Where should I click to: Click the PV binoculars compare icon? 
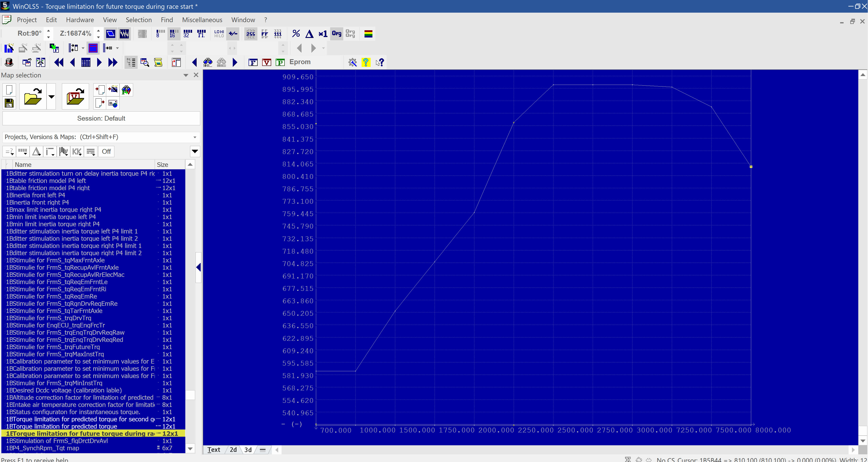pyautogui.click(x=126, y=90)
